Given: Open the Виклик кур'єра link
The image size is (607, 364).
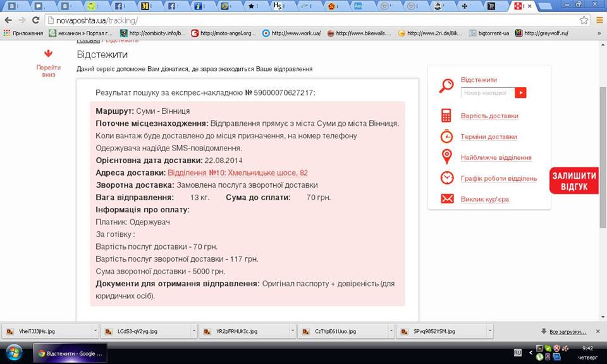Looking at the screenshot, I should point(485,199).
